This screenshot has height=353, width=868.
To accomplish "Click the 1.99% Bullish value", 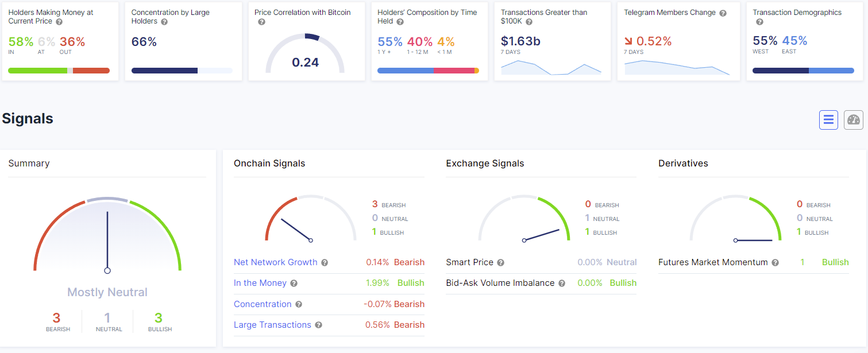I will pos(395,283).
